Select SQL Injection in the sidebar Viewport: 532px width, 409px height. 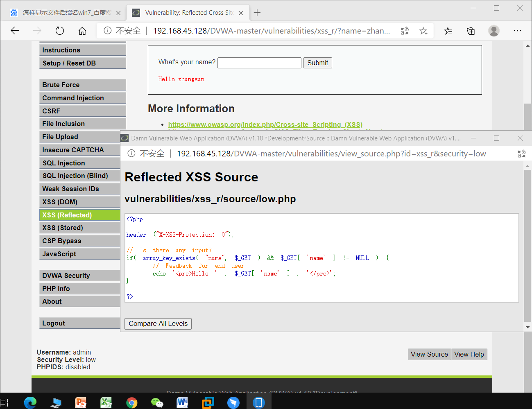80,163
